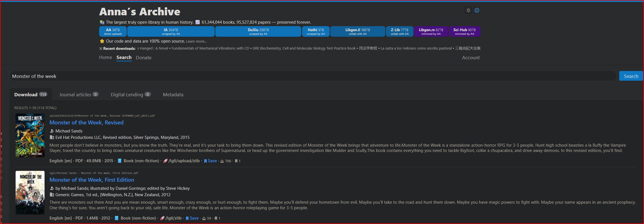Save the 'Monster of the Week, Revised' result

pos(210,161)
